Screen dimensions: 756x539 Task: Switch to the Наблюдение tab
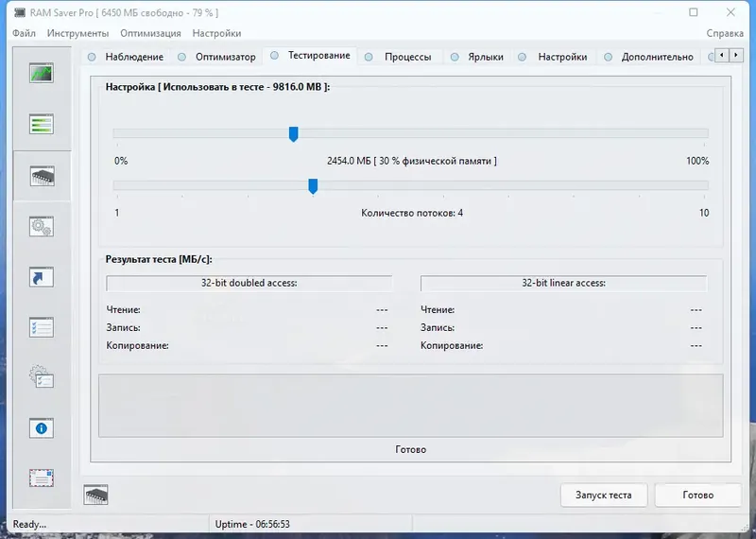127,57
